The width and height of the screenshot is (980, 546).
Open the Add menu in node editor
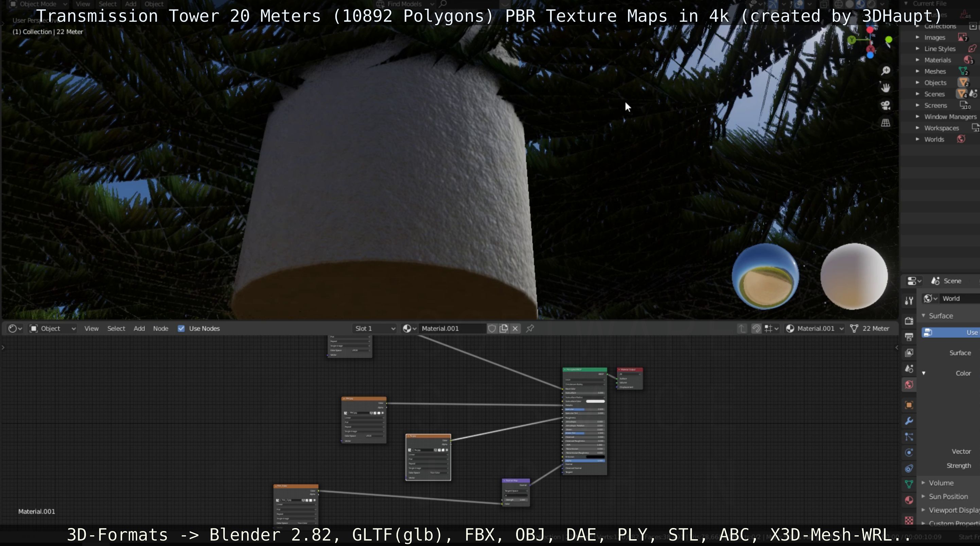point(139,328)
